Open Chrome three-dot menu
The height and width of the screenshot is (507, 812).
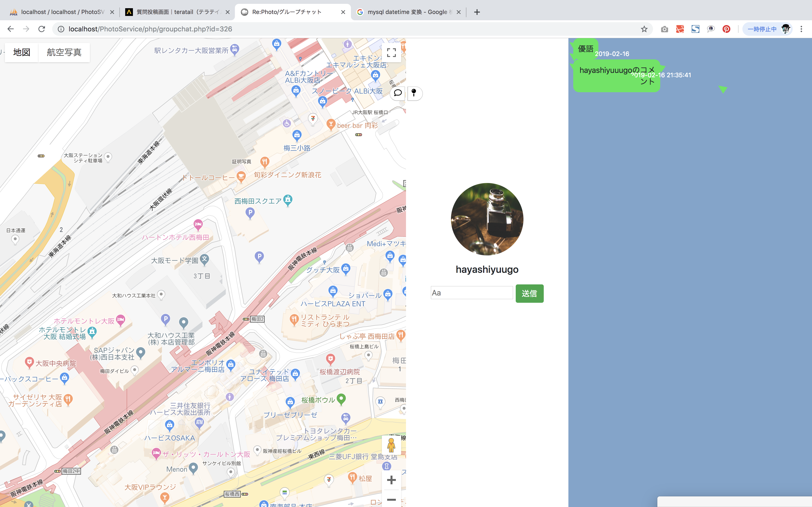[801, 29]
